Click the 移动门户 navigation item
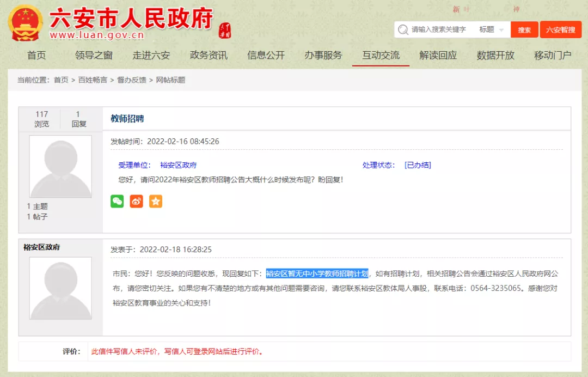This screenshot has height=377, width=588. [553, 55]
